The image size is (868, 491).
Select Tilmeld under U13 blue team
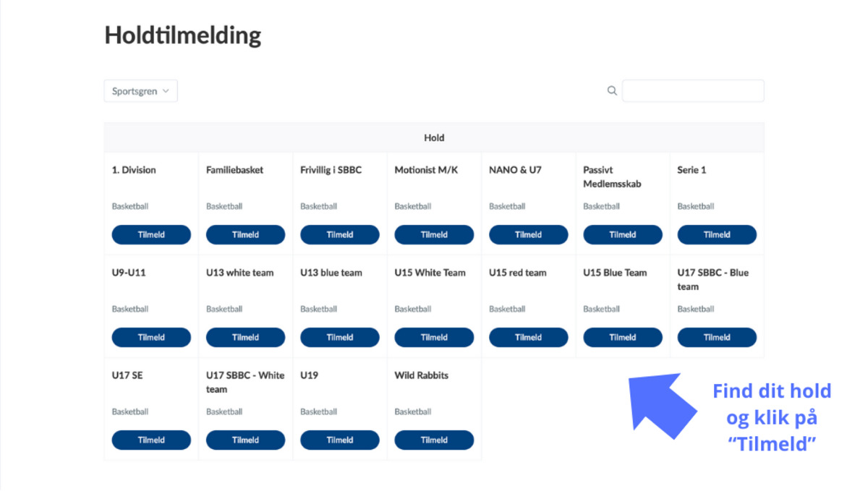click(x=340, y=337)
